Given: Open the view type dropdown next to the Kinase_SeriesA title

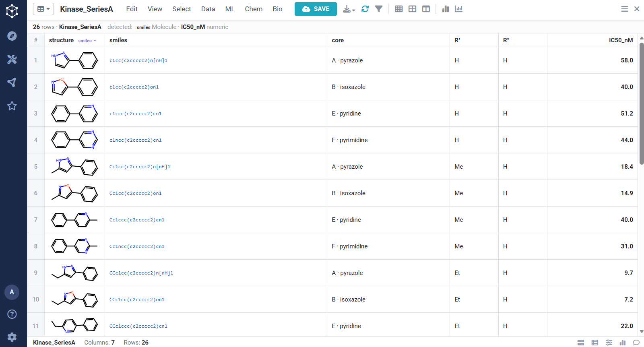Looking at the screenshot, I should [x=43, y=9].
